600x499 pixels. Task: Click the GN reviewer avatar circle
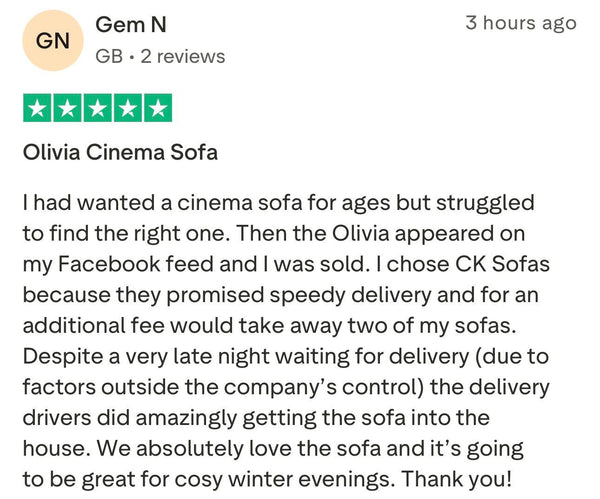click(52, 40)
